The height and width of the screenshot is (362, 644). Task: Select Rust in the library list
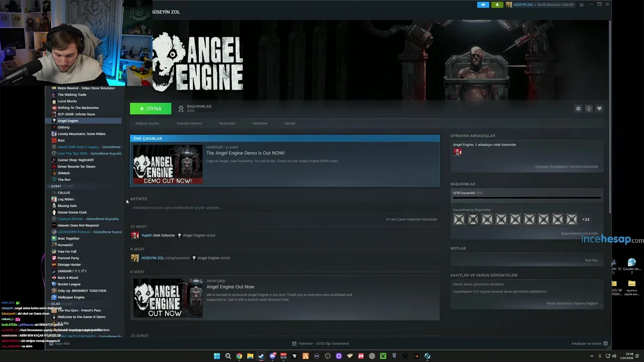pyautogui.click(x=61, y=140)
